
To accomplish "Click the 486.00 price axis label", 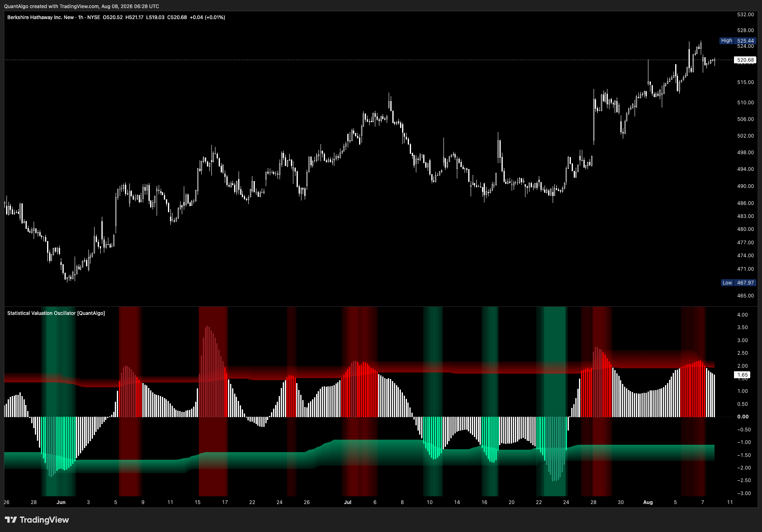I will coord(745,203).
